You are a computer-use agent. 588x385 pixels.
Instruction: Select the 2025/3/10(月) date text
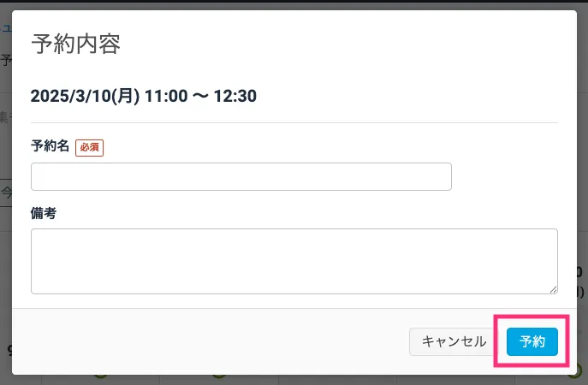[85, 96]
